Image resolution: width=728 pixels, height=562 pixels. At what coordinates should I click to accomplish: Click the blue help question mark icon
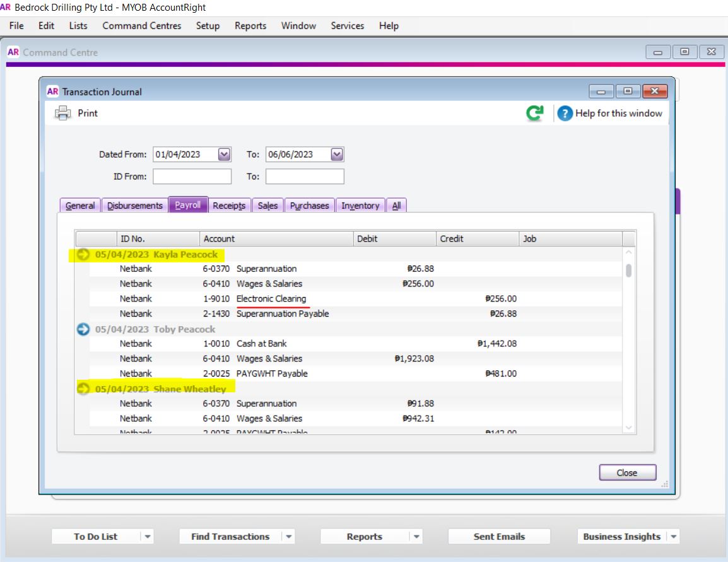(x=565, y=114)
